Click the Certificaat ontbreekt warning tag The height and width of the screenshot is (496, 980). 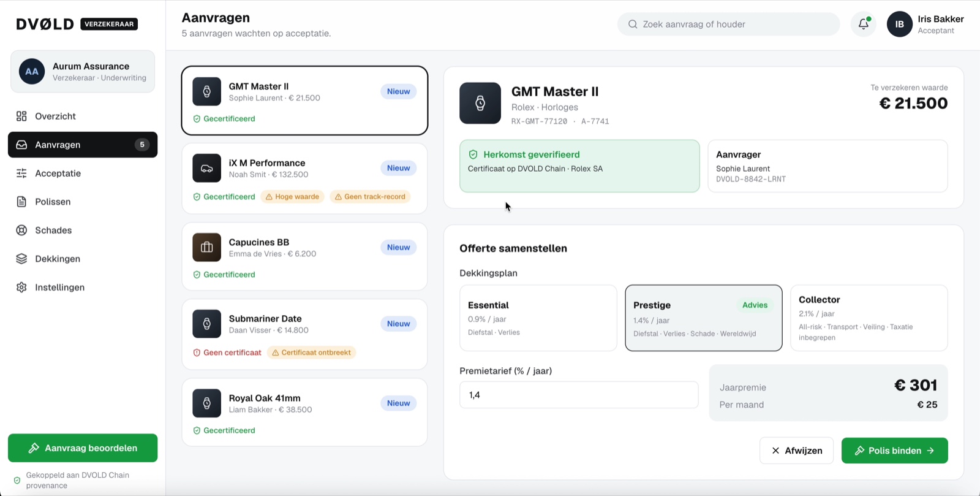tap(312, 353)
